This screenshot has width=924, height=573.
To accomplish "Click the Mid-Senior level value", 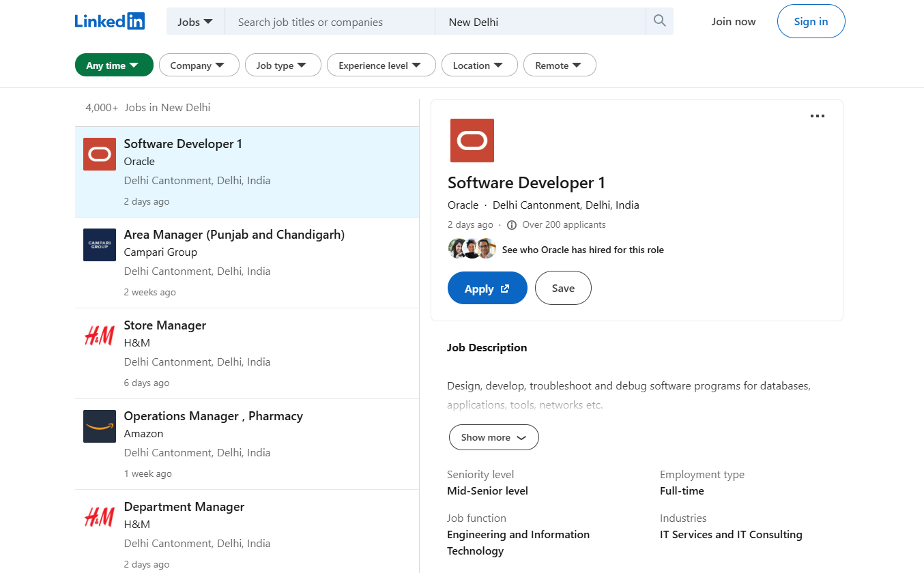I will click(x=487, y=490).
